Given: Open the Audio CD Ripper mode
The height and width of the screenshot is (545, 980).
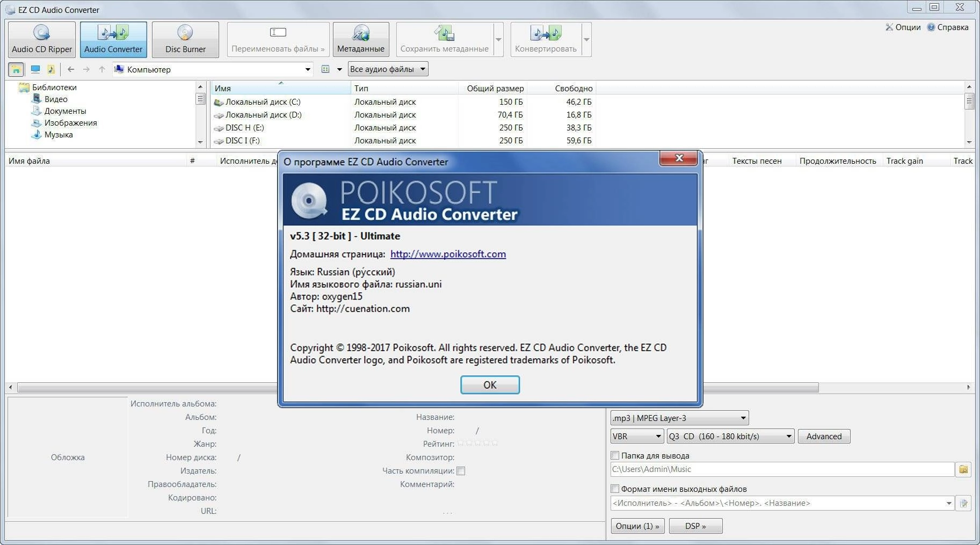Looking at the screenshot, I should 42,40.
